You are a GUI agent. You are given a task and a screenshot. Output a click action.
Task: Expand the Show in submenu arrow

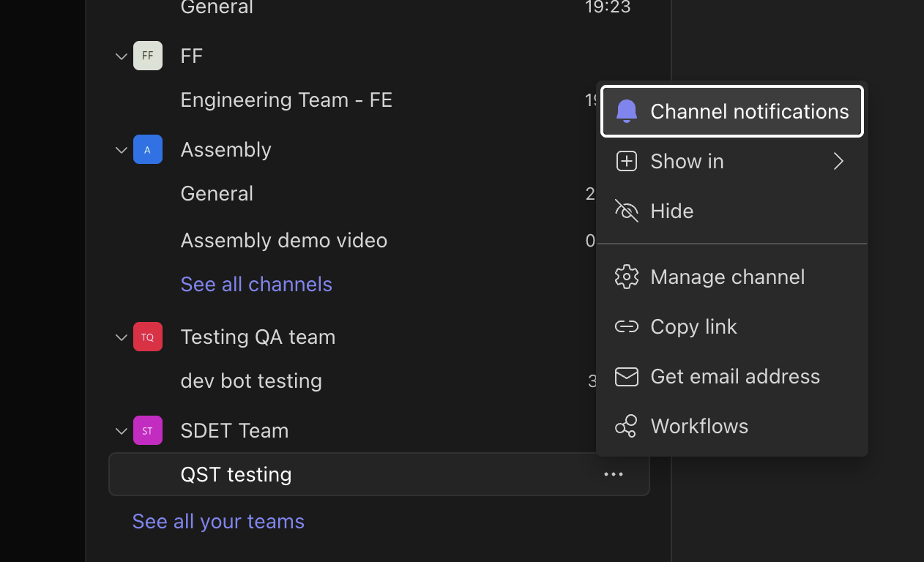click(839, 161)
